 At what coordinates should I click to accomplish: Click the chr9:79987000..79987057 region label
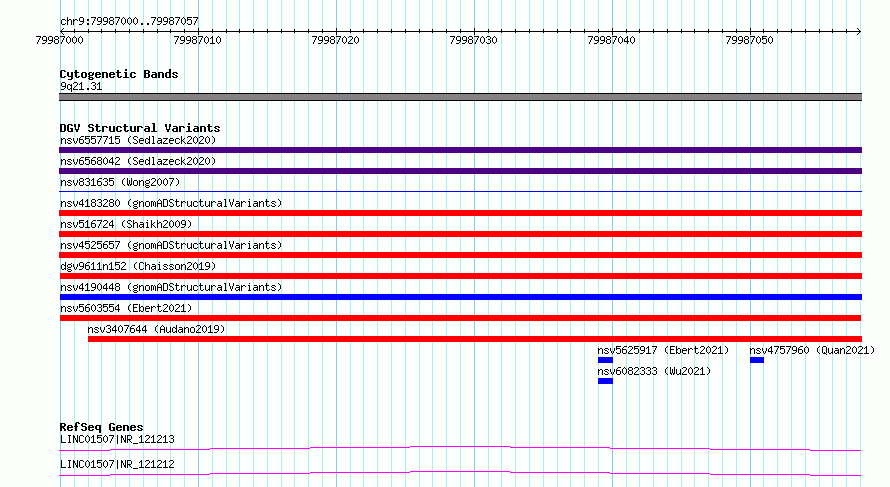[129, 21]
